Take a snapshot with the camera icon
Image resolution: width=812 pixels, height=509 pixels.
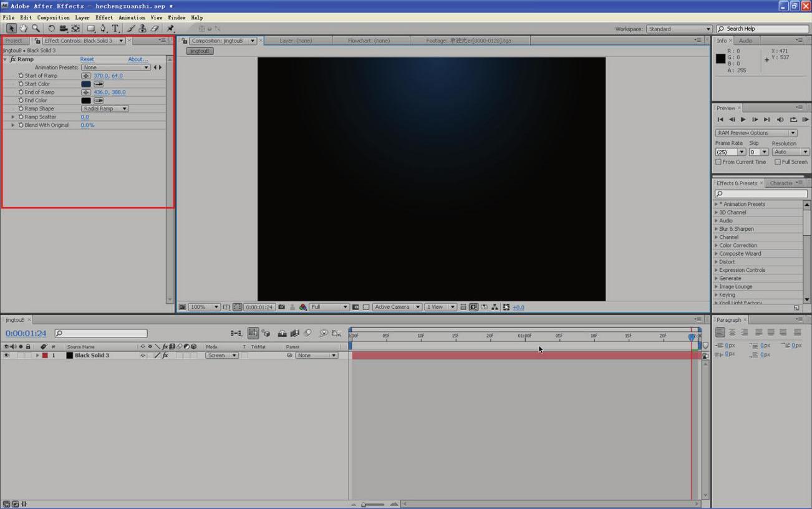281,307
